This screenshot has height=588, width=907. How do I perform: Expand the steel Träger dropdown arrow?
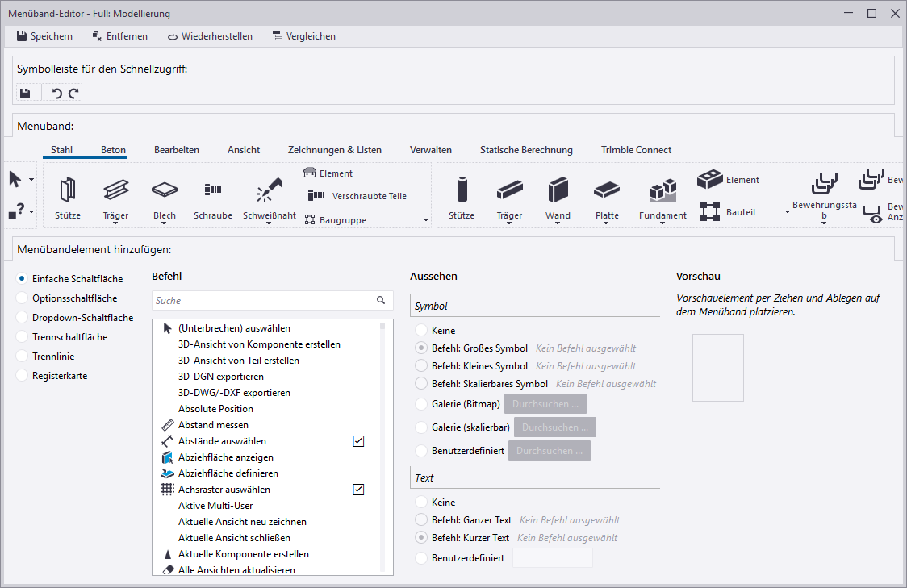[116, 223]
